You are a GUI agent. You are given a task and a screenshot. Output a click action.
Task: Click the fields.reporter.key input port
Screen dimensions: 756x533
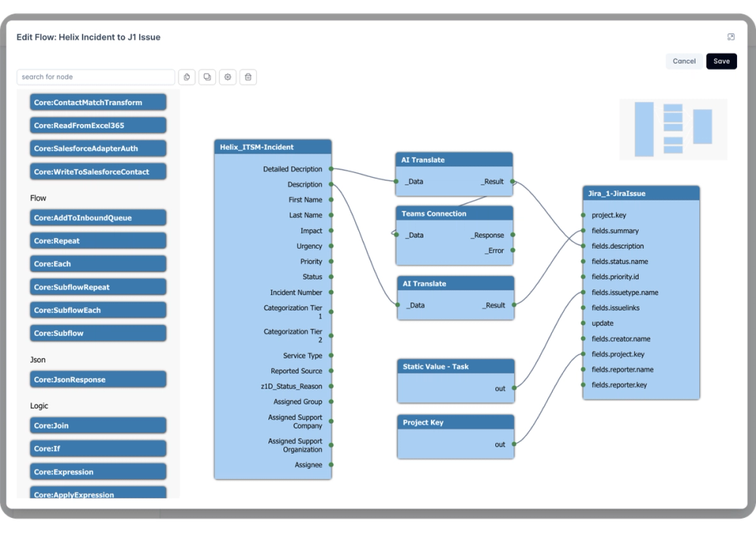(583, 385)
